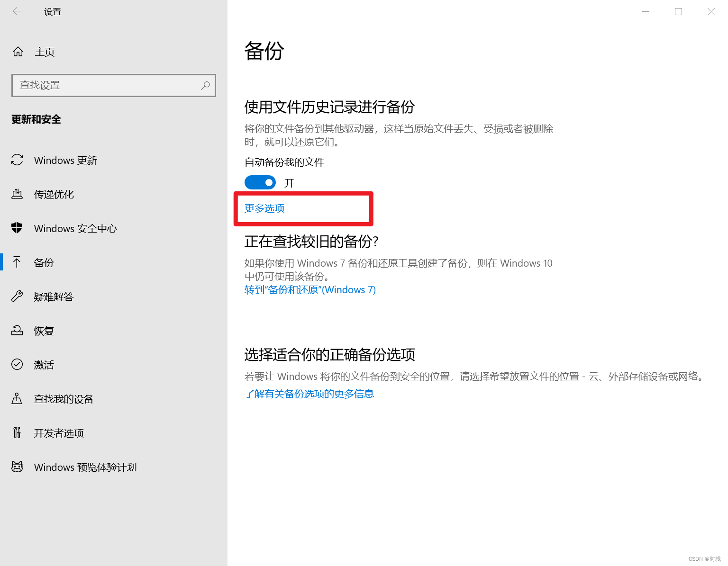Image resolution: width=728 pixels, height=566 pixels.
Task: Click the 使用文件历史记录进行备份 heading
Action: tap(329, 107)
